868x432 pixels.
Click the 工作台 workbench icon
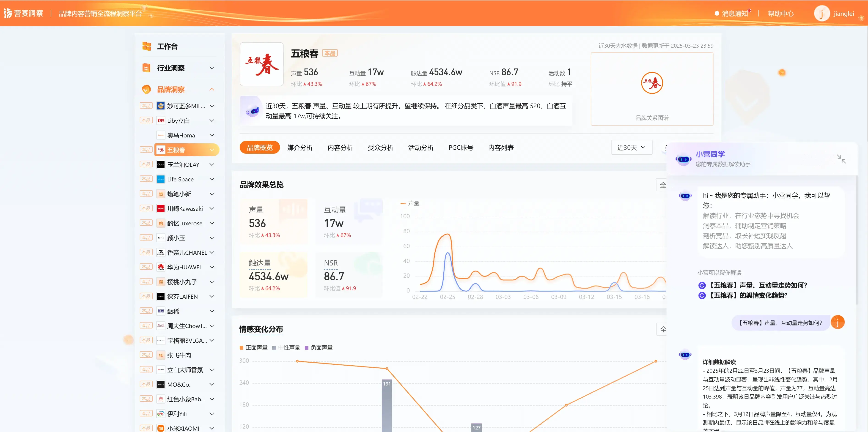(147, 46)
